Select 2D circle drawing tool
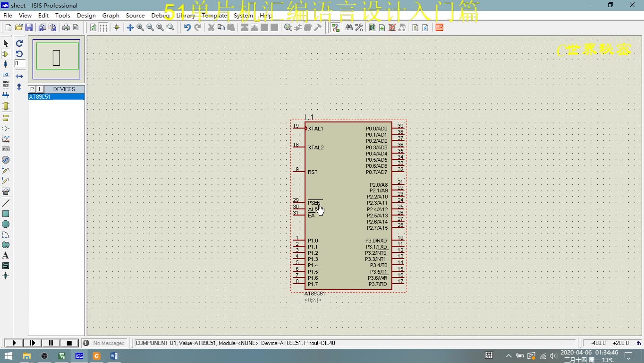 click(x=6, y=224)
